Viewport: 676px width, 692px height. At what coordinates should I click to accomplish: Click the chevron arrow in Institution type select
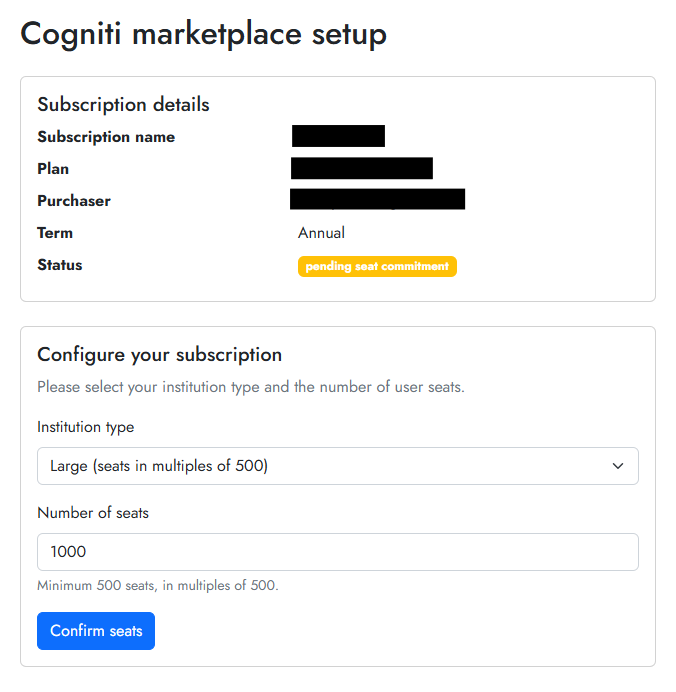[x=618, y=466]
